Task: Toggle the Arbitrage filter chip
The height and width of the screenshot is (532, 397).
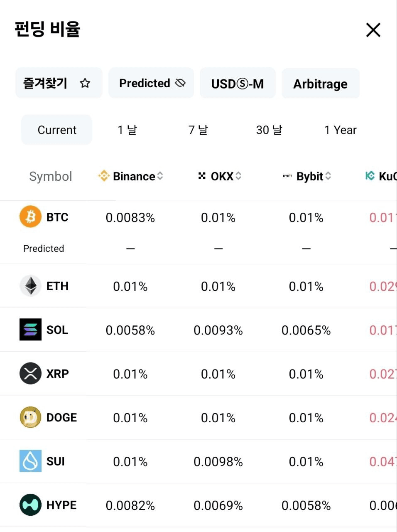Action: point(321,84)
